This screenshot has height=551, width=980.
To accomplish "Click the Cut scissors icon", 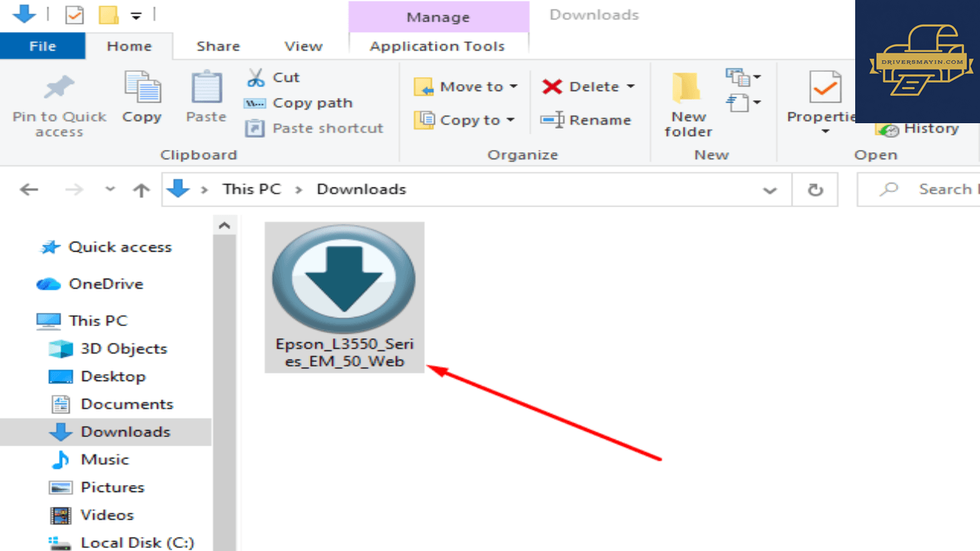I will coord(256,77).
